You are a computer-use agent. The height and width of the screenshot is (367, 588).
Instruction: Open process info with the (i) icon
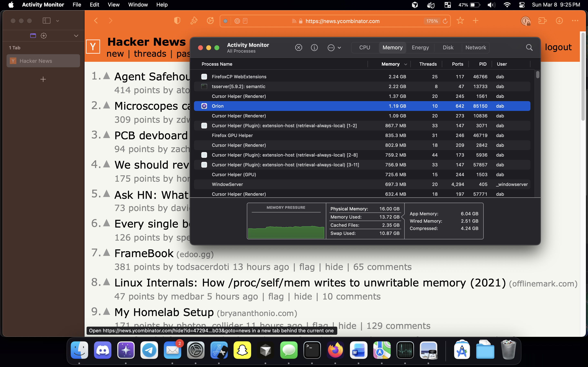pyautogui.click(x=314, y=48)
